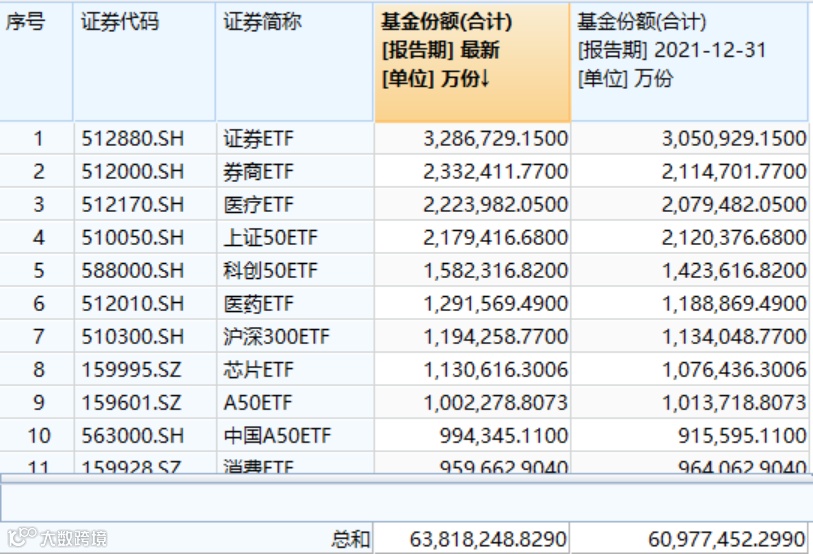Click the 证券简称 column header
The width and height of the screenshot is (813, 554).
294,62
